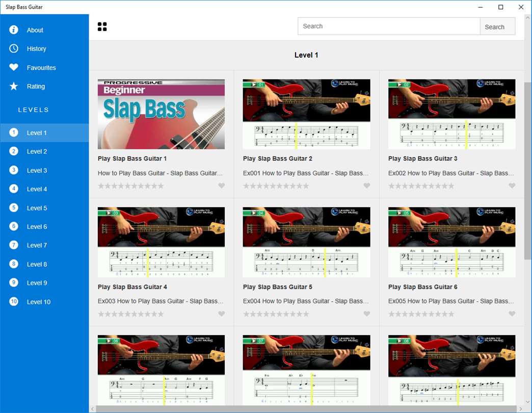Select the Level 10 text label
The image size is (532, 413).
(x=38, y=302)
